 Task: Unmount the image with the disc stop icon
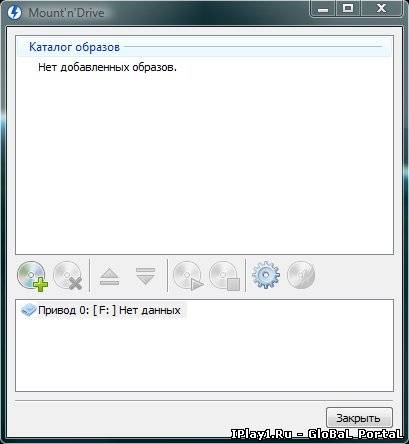pos(225,276)
